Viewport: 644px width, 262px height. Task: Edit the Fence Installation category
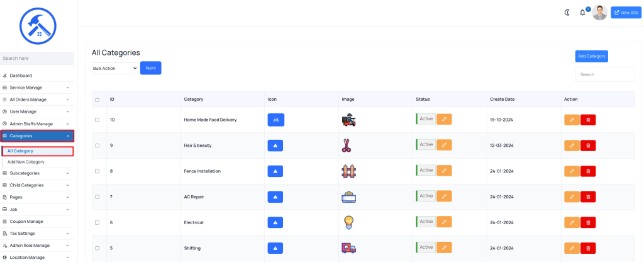[572, 171]
